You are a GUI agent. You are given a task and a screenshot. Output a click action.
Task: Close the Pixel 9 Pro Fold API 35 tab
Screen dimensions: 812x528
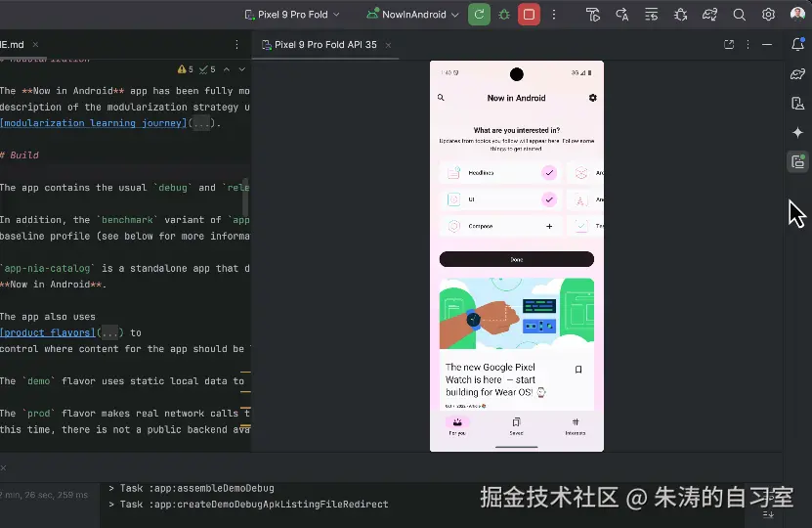point(388,45)
